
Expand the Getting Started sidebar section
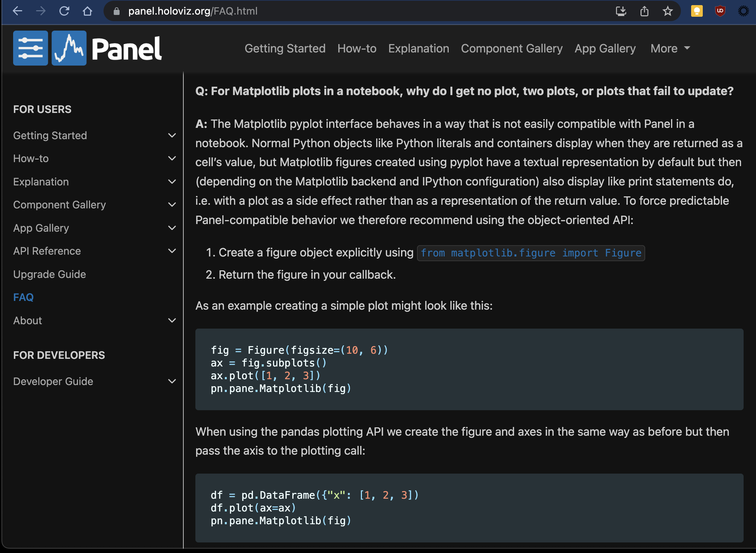(172, 135)
